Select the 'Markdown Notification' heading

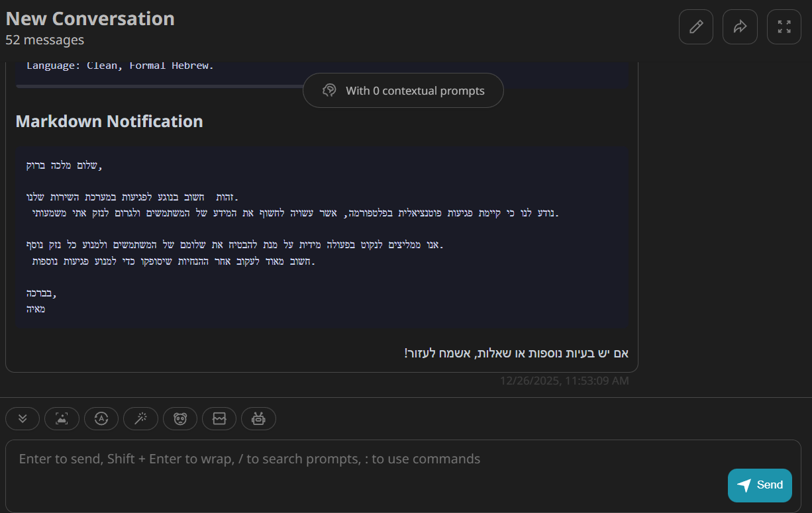(109, 121)
